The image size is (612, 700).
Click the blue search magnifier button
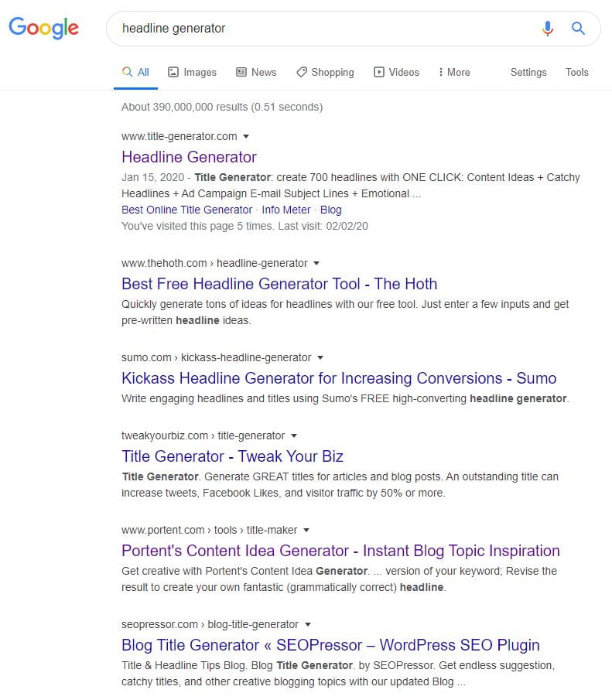(x=578, y=28)
